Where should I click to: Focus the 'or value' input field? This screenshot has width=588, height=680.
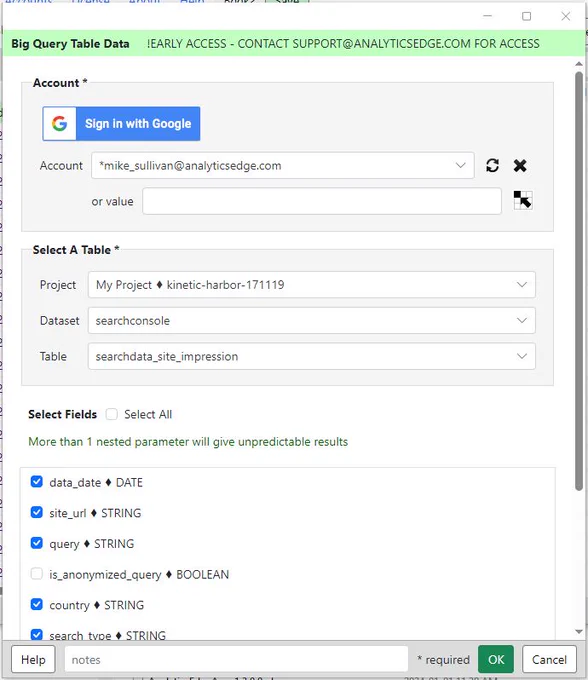[322, 201]
